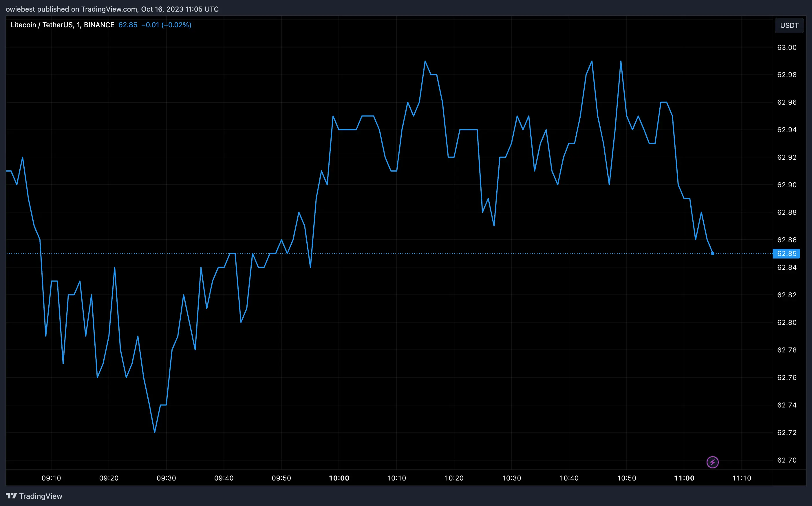The image size is (812, 506).
Task: Click the 11:10 time axis label
Action: 741,478
